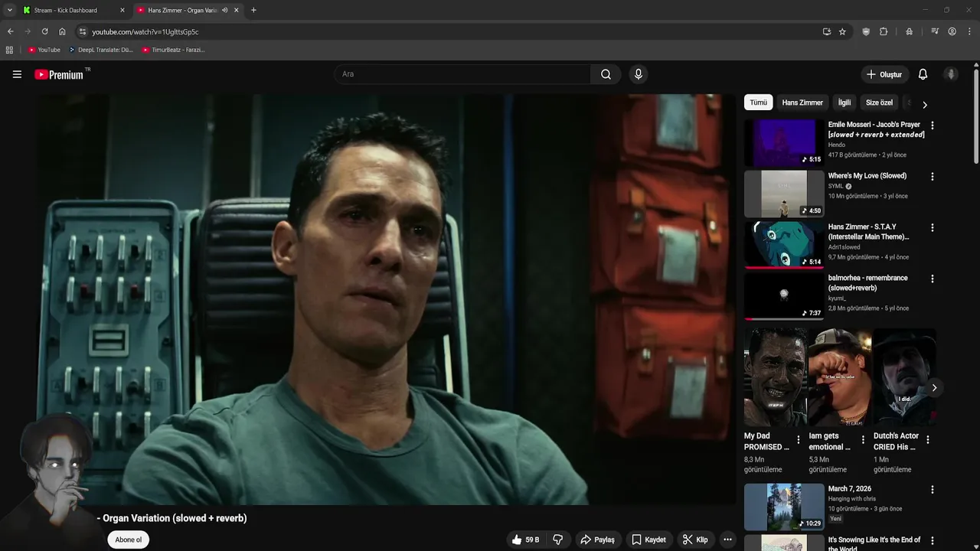Open the tab search dropdown arrow
Image resolution: width=980 pixels, height=551 pixels.
click(9, 10)
